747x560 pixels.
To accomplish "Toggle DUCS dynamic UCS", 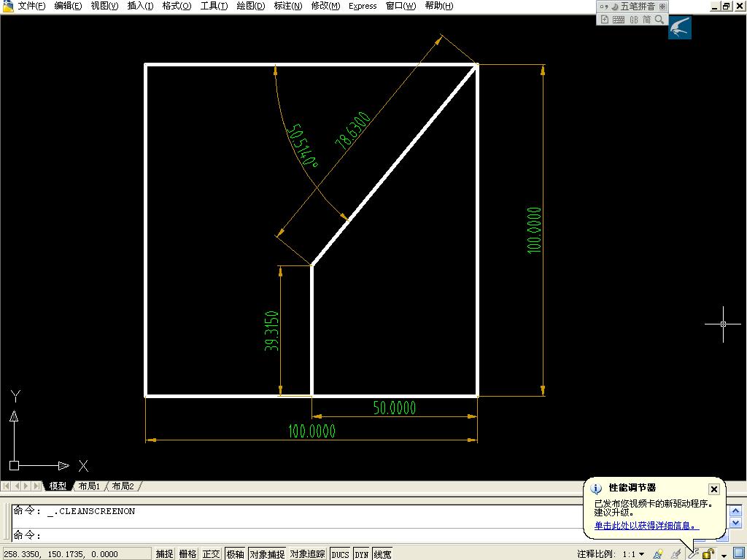I will point(340,554).
